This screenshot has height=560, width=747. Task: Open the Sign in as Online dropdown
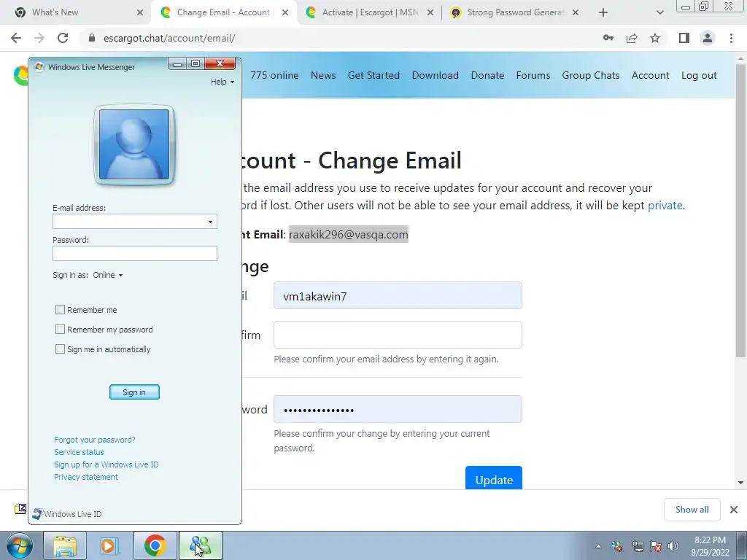(x=108, y=275)
